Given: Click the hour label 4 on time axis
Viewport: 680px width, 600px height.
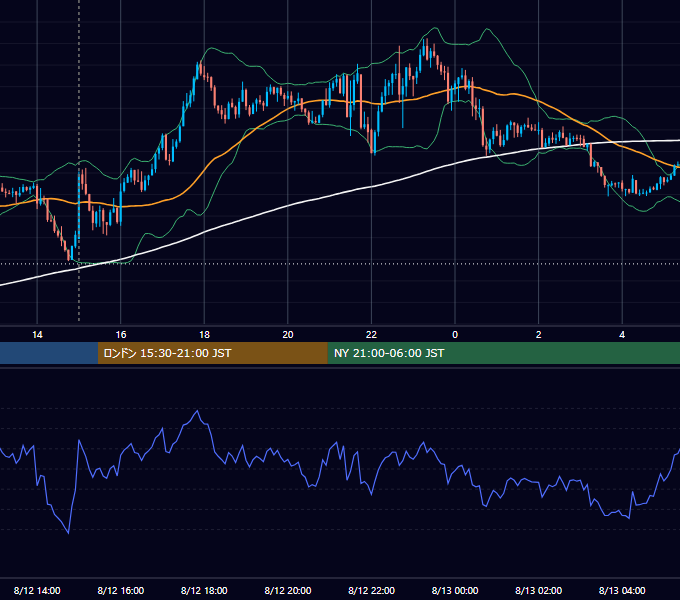Looking at the screenshot, I should point(622,335).
